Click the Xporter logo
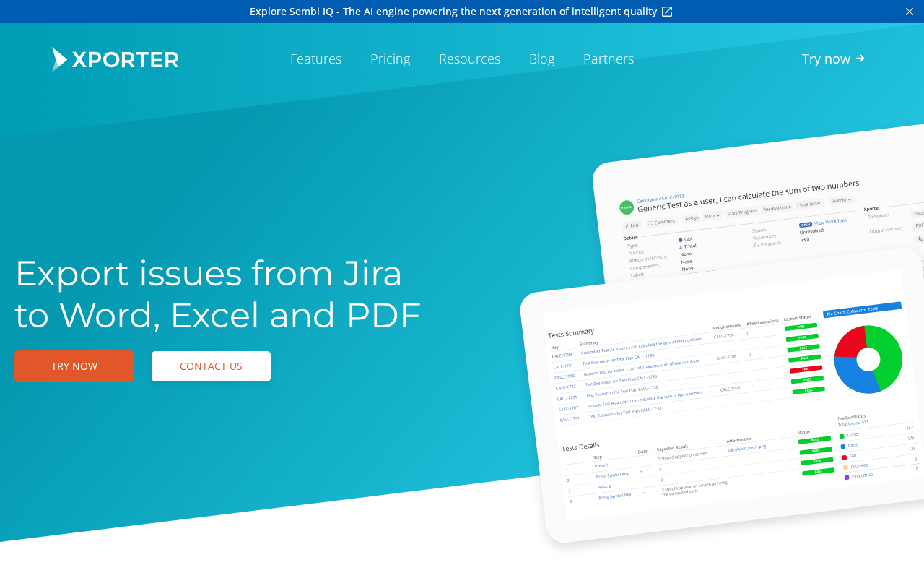 [x=115, y=59]
